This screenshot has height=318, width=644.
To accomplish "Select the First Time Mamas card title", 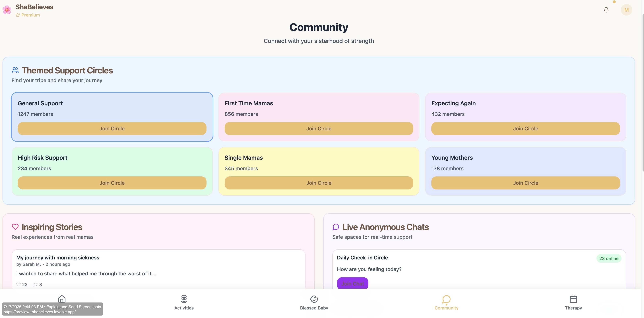I will click(x=249, y=103).
